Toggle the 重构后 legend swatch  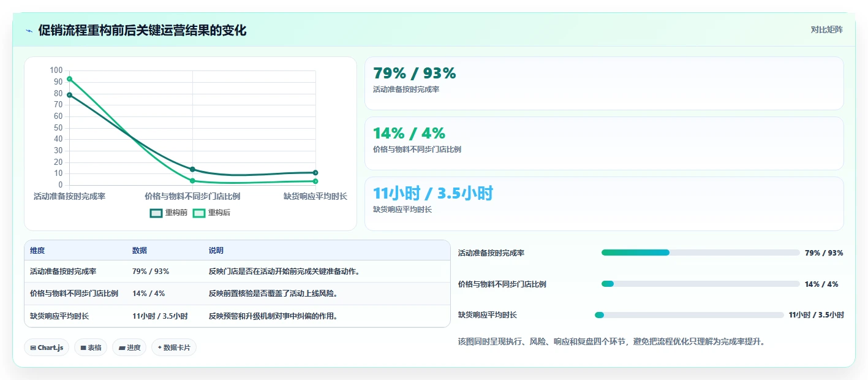click(199, 213)
